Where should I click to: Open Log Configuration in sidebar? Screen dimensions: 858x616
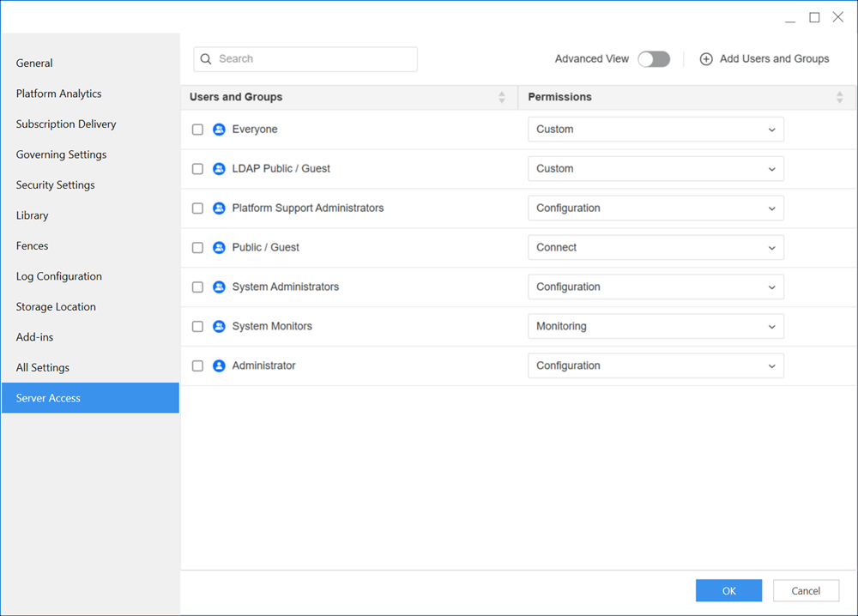59,276
